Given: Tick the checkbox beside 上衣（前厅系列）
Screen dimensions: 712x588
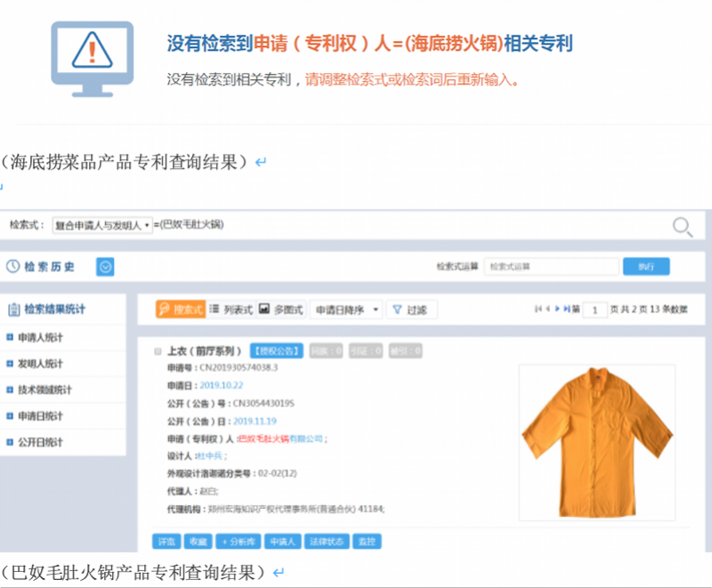Looking at the screenshot, I should pos(158,351).
